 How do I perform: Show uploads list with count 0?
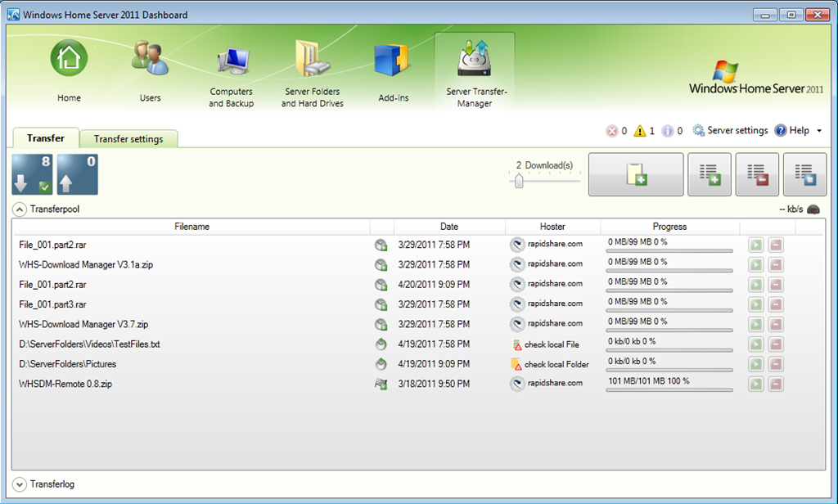78,174
